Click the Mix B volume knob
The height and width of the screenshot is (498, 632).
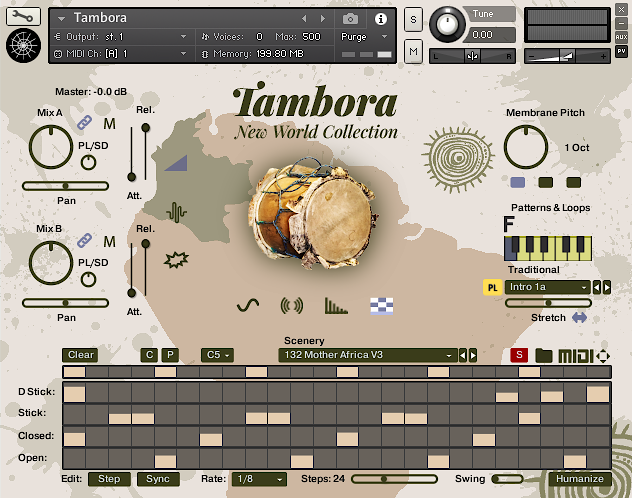pyautogui.click(x=51, y=264)
